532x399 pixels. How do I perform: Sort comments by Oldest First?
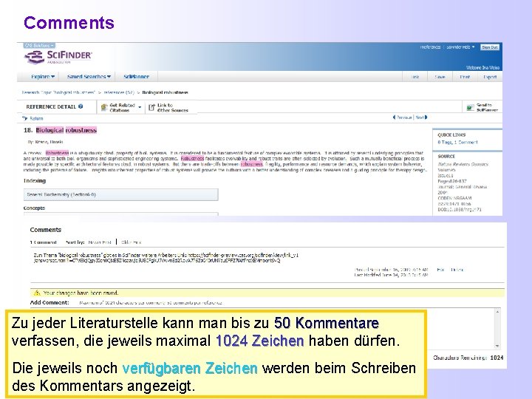[131, 242]
